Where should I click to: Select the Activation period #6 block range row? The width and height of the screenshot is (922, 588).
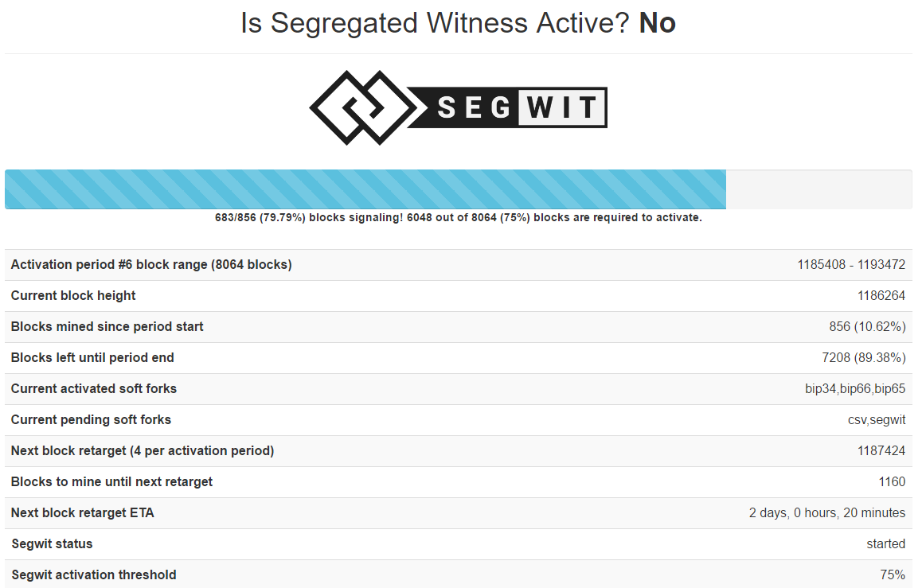(458, 265)
